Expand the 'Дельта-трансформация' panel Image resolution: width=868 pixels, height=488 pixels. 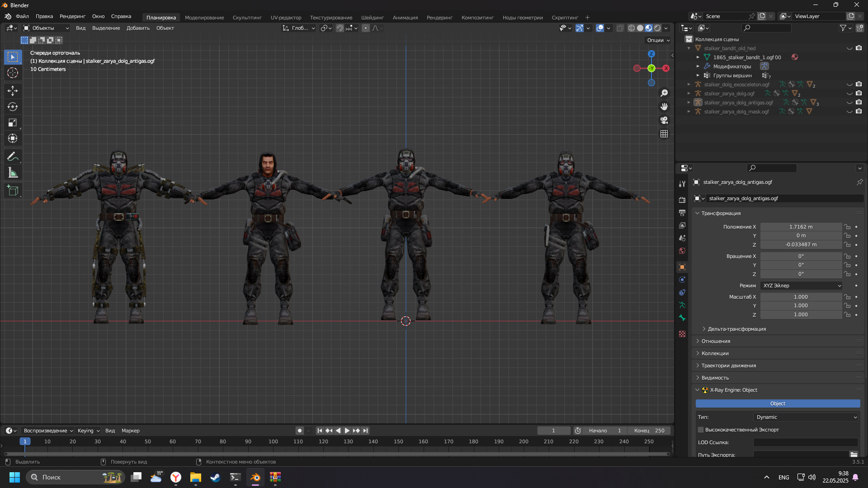tap(736, 329)
